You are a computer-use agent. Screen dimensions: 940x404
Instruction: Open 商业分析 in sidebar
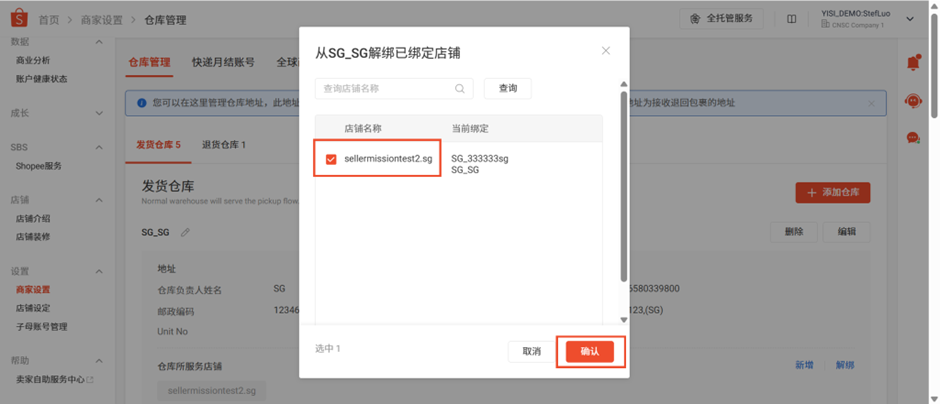[x=33, y=60]
